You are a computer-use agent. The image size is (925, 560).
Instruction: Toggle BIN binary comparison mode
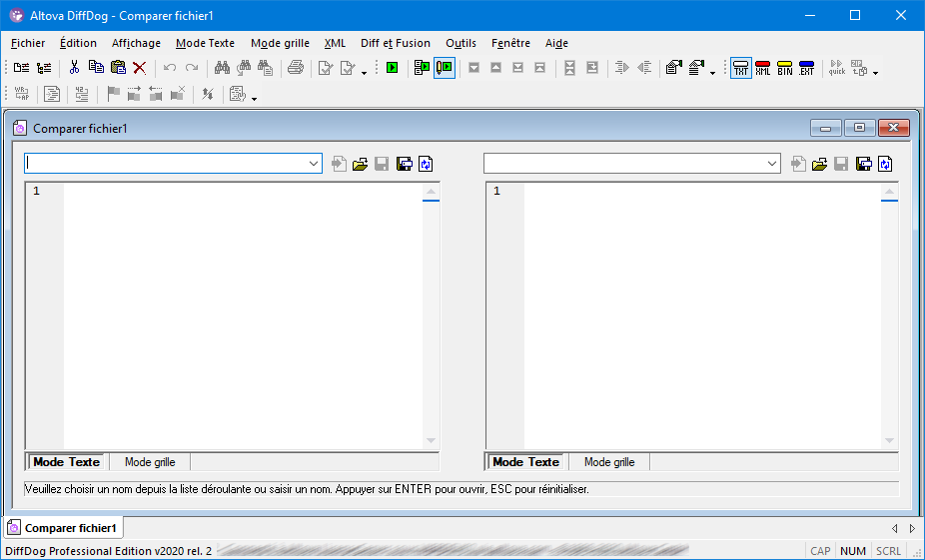(784, 68)
